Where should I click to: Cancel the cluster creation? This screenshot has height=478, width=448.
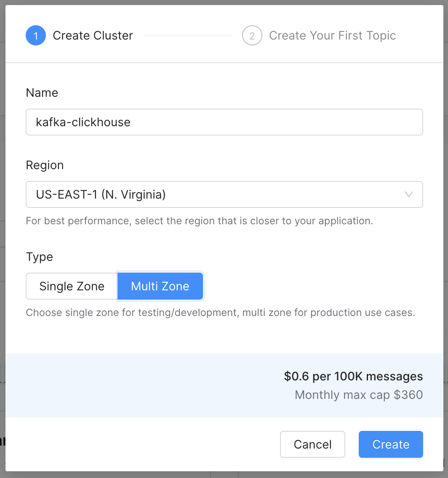point(312,444)
